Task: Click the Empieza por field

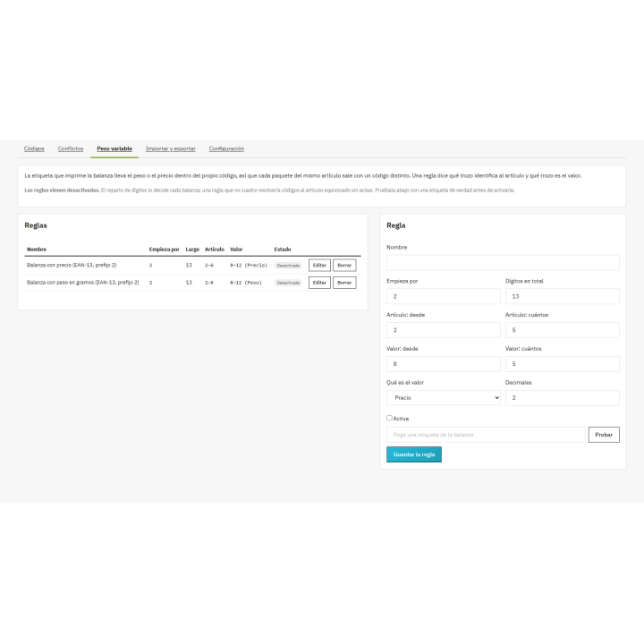Action: [444, 297]
